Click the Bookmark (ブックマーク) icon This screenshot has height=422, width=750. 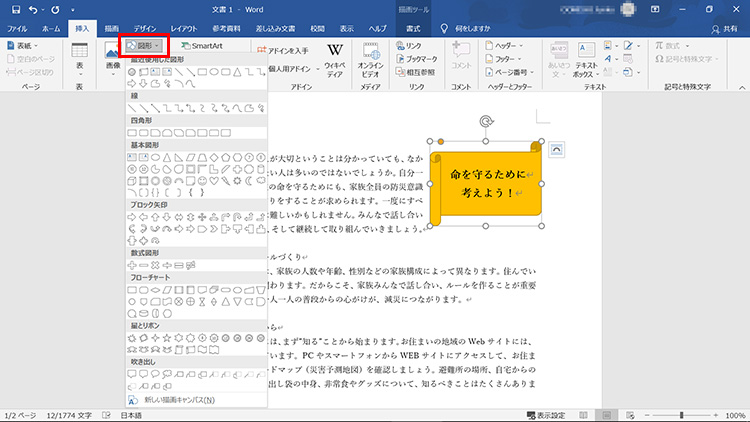[421, 59]
